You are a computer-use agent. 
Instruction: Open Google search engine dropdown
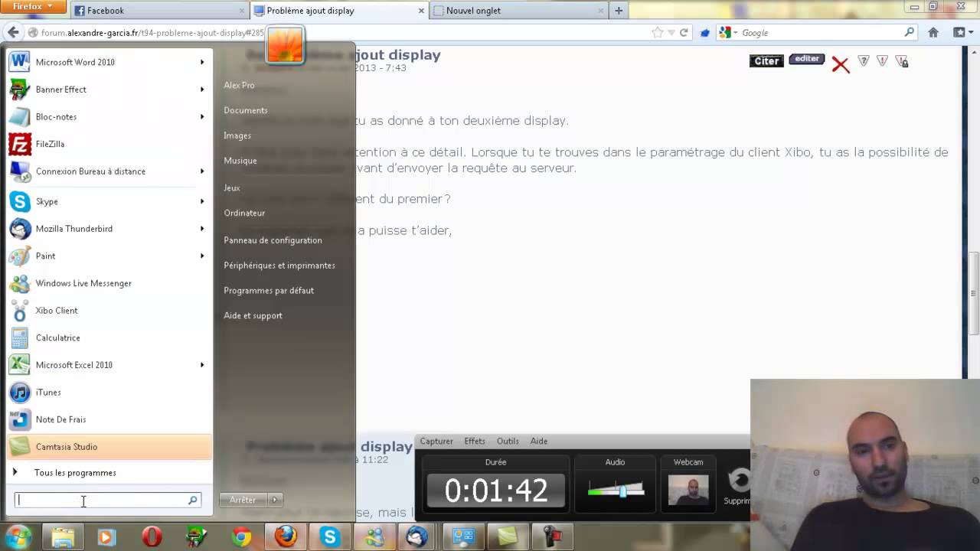[728, 32]
